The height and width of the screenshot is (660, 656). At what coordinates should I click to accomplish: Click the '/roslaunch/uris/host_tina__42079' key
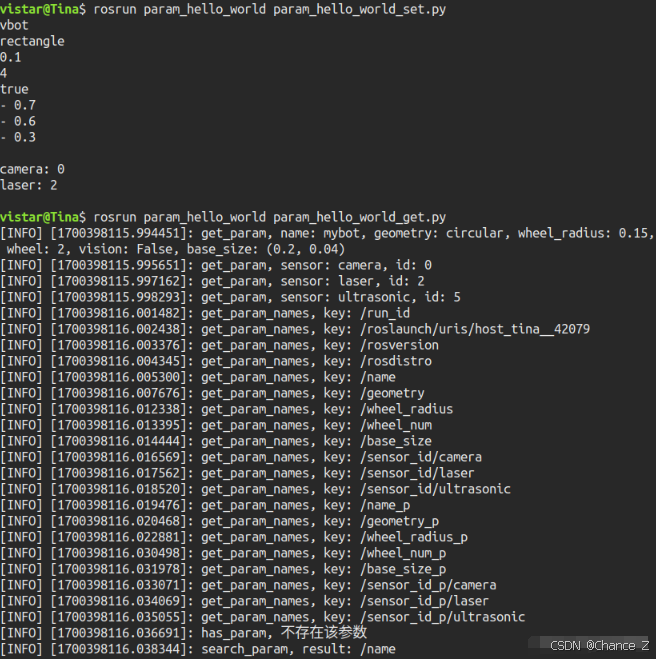tap(475, 329)
